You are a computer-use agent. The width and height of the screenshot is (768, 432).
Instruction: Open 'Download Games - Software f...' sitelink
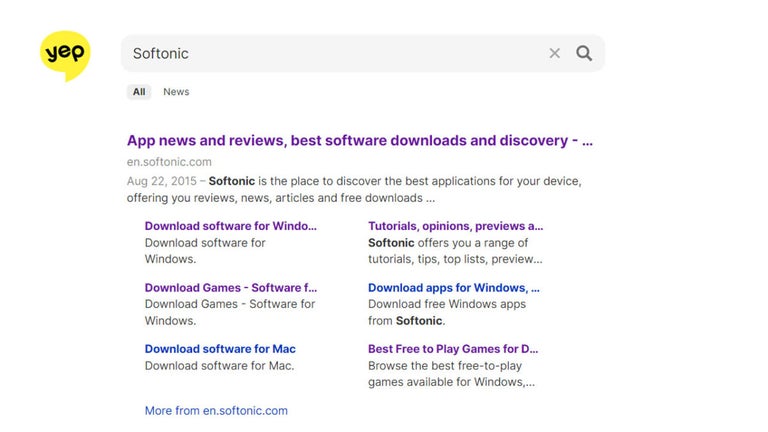[231, 288]
